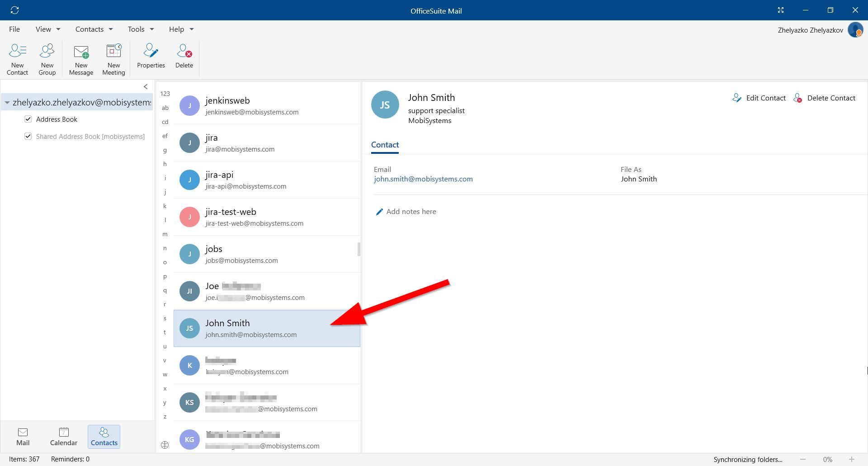Click Add notes here field
The height and width of the screenshot is (466, 868).
[411, 212]
